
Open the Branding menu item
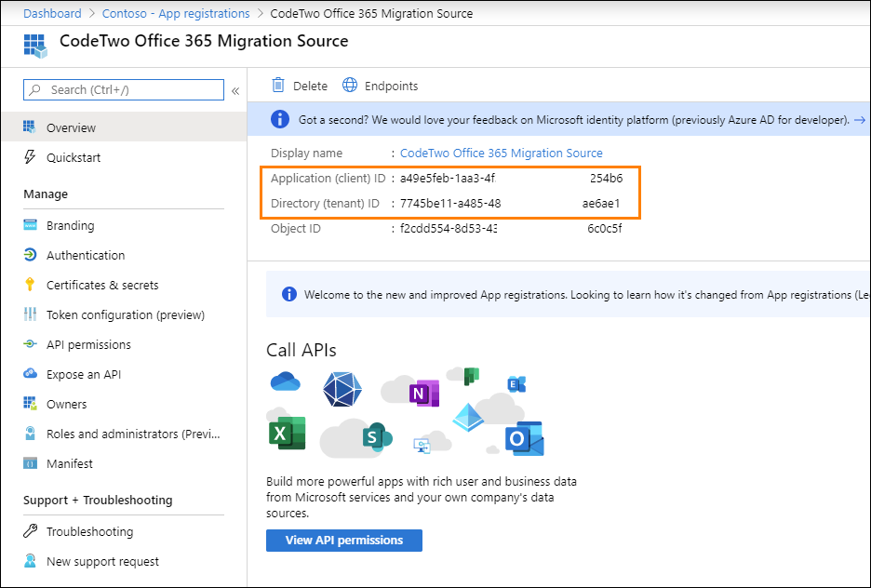(124, 225)
